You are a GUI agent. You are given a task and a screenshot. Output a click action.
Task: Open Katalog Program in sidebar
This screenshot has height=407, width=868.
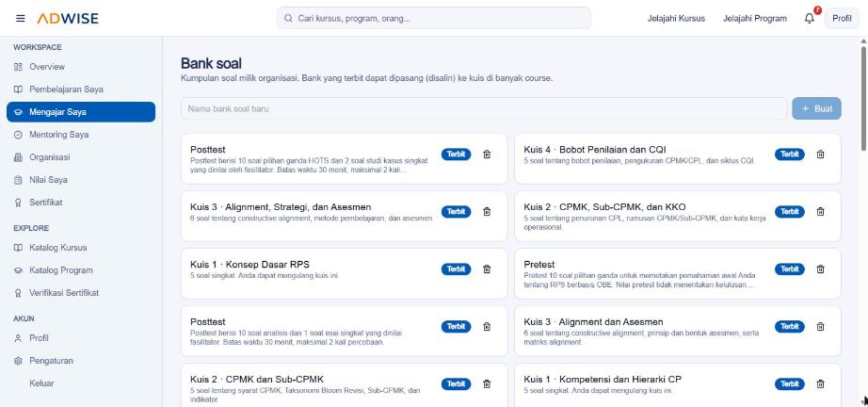81,270
